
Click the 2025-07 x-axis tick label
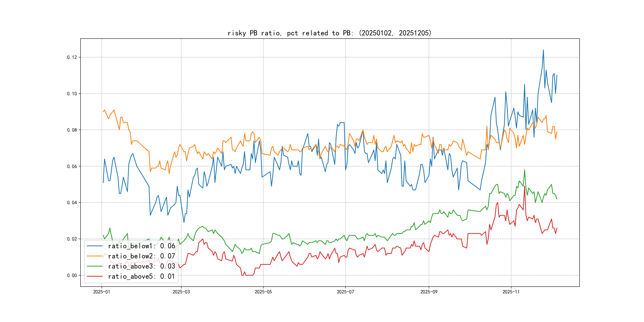coord(345,292)
